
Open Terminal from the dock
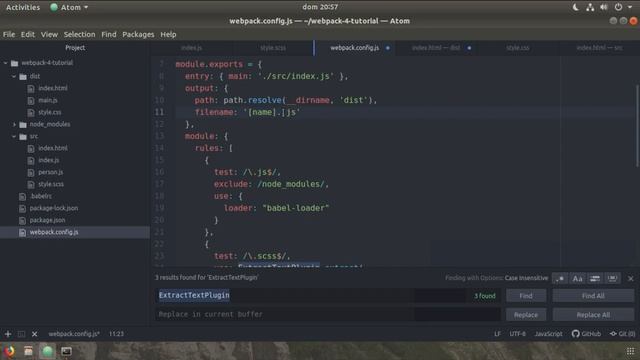67,351
